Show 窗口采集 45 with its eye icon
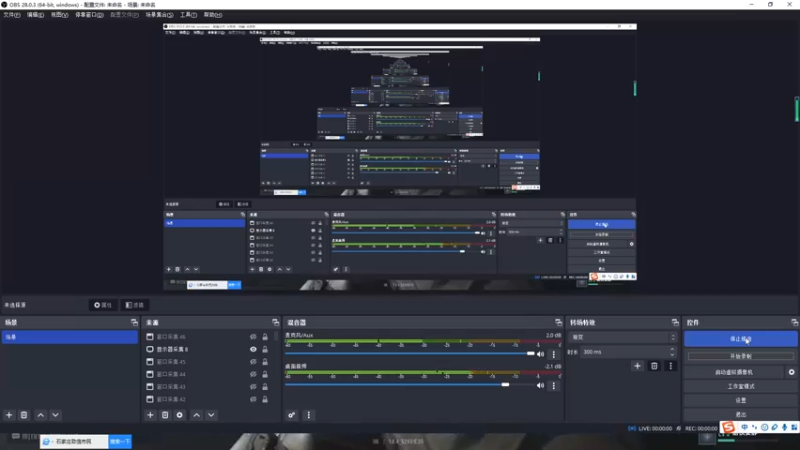 click(253, 362)
